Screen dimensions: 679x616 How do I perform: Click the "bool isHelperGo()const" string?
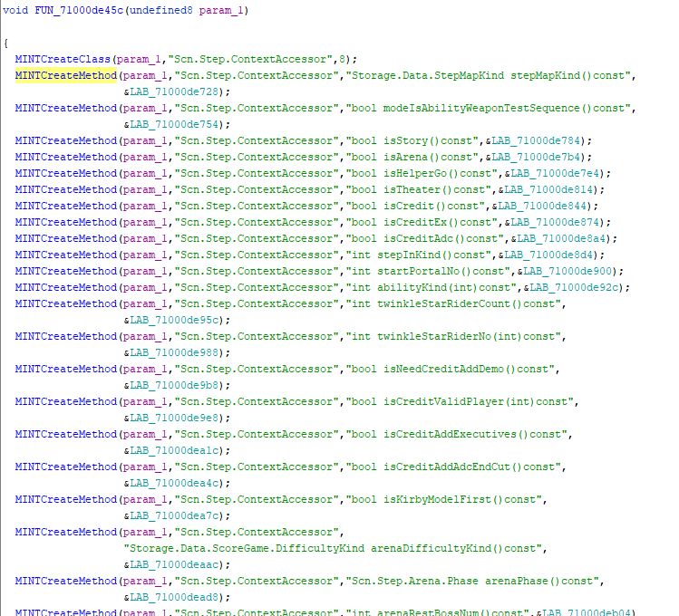(x=422, y=173)
